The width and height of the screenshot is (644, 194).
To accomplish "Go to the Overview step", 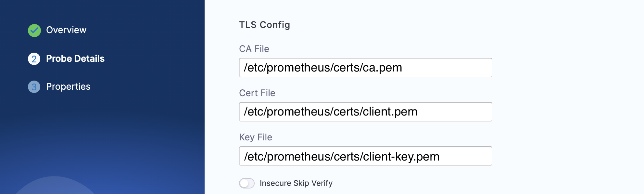I will [66, 30].
